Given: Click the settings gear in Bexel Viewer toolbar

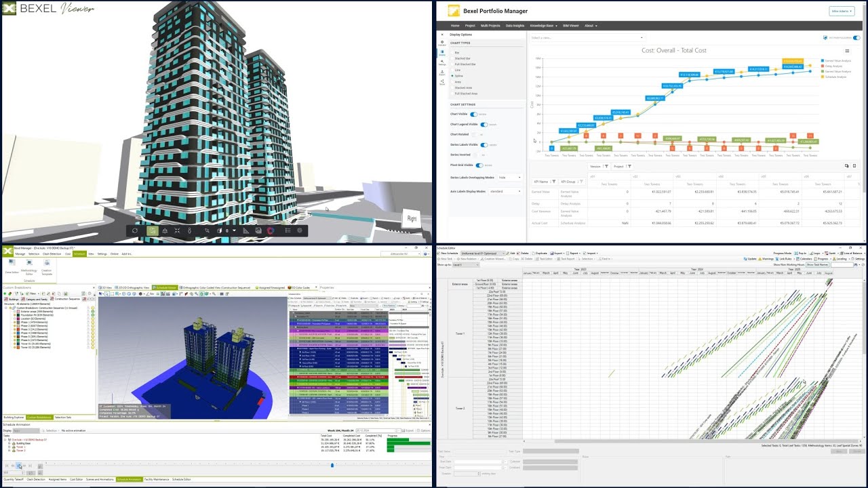Looking at the screenshot, I should (300, 230).
